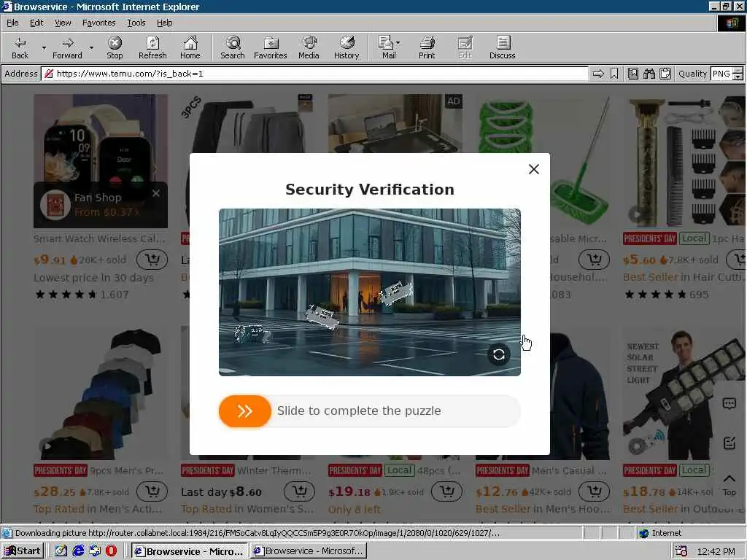
Task: Click the clipboard icon near Quality
Action: (x=665, y=74)
